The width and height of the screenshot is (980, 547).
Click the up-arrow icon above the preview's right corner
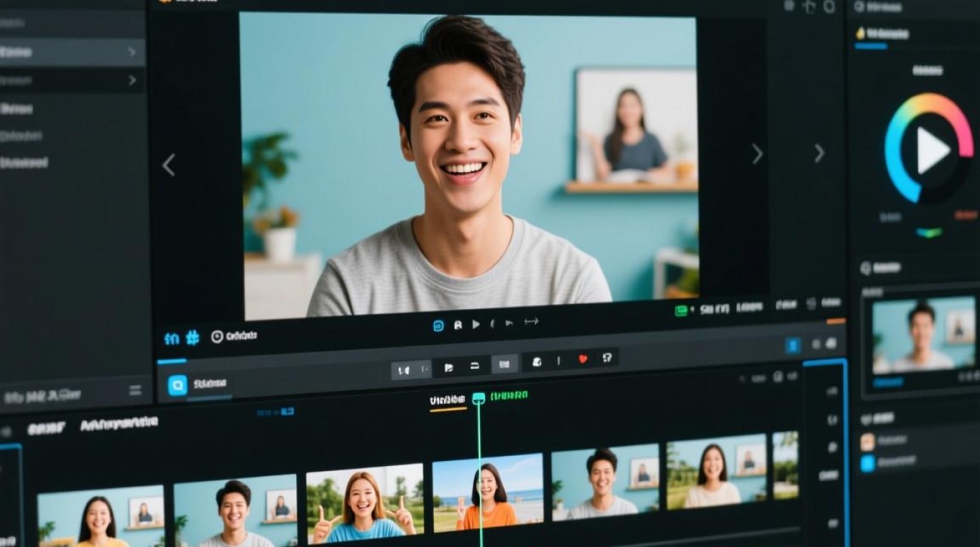807,7
